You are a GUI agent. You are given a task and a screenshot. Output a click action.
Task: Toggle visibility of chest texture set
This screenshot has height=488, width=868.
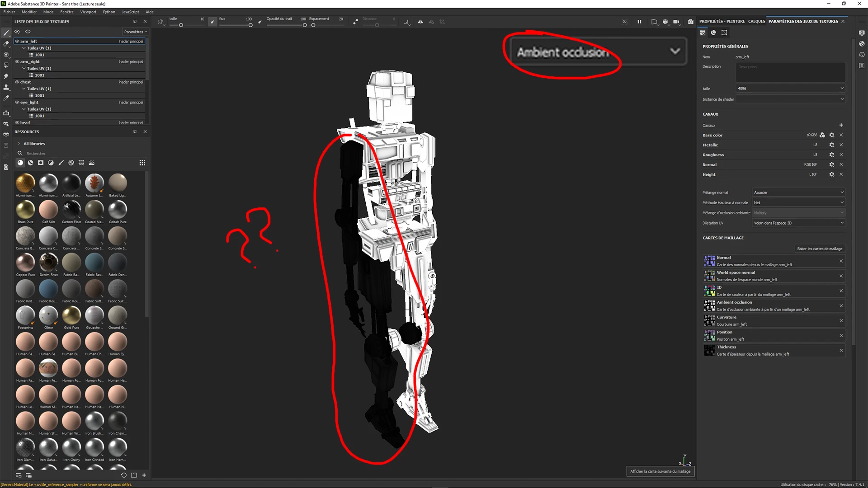(x=17, y=82)
